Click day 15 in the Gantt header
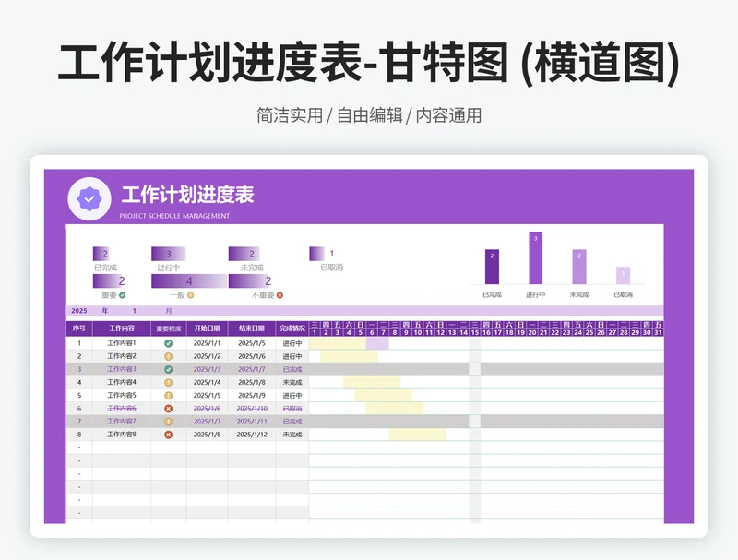Screen dimensions: 738x560 (x=475, y=332)
